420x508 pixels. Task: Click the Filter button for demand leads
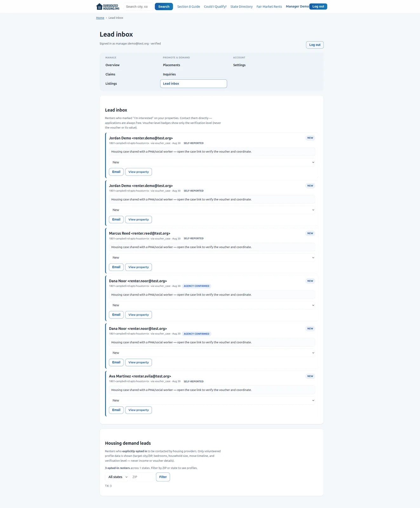[x=163, y=477]
